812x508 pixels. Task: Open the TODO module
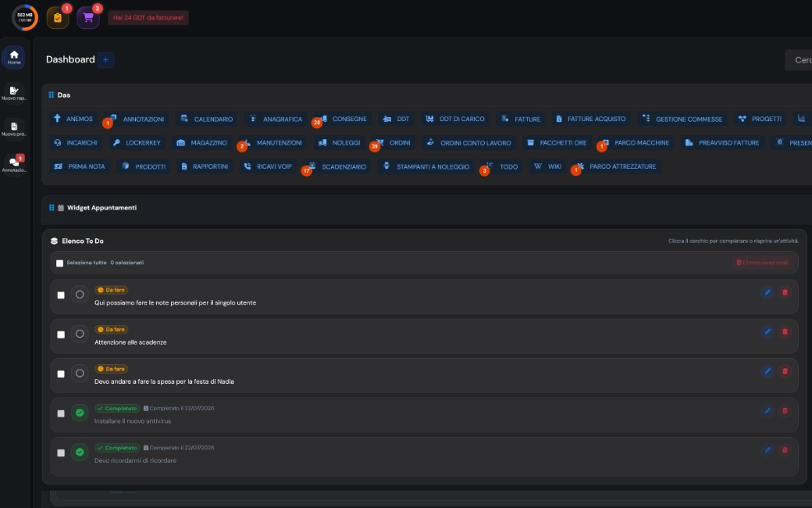502,166
